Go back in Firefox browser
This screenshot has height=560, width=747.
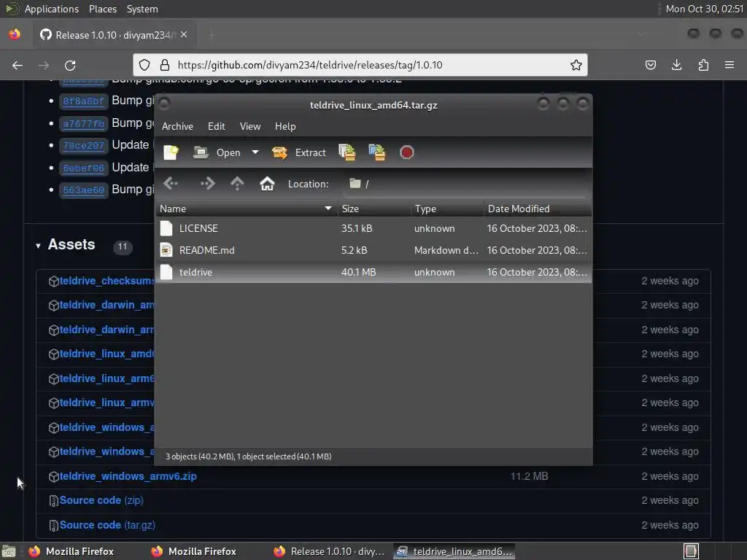click(x=18, y=65)
